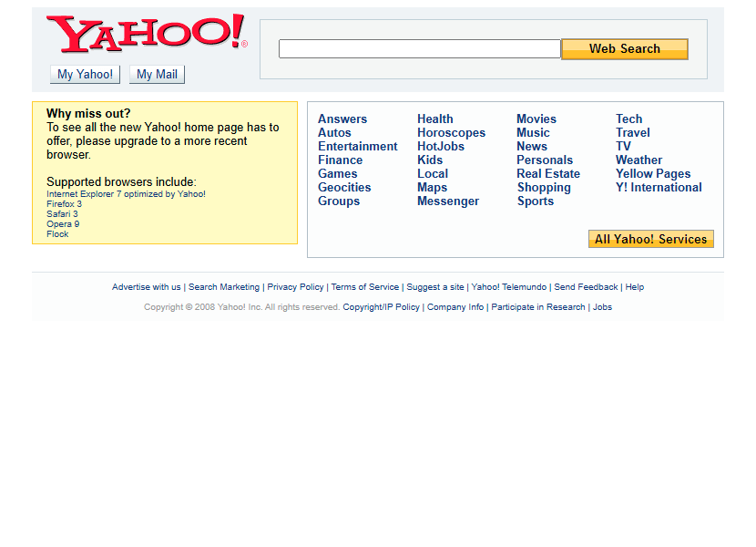
Task: Go to Maps
Action: pos(432,187)
